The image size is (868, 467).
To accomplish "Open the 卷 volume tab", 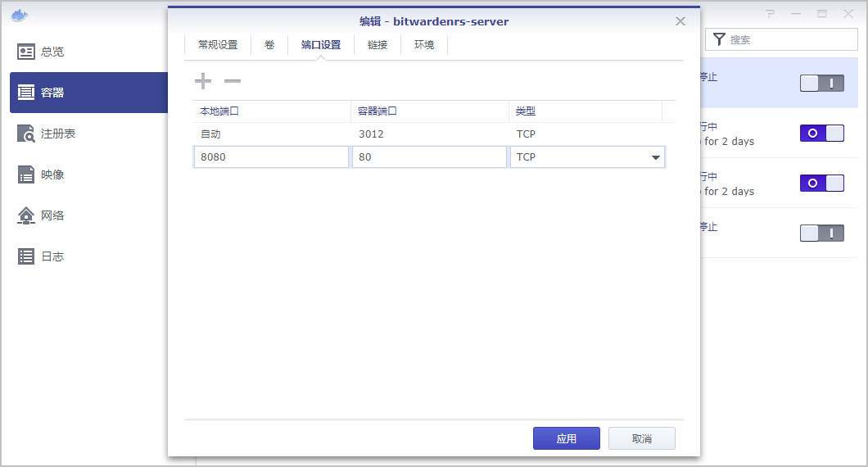I will 269,45.
